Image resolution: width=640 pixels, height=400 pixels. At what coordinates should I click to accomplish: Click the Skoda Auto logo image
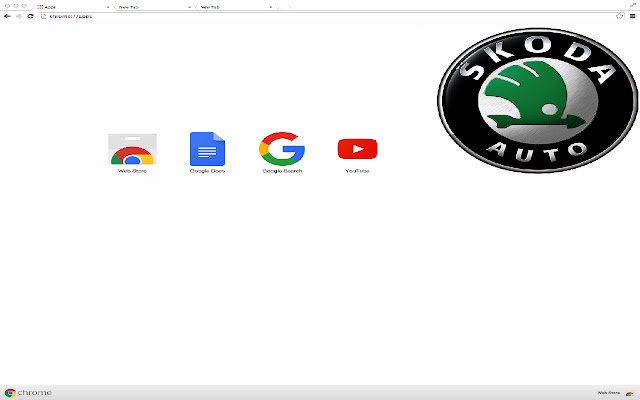(x=537, y=100)
